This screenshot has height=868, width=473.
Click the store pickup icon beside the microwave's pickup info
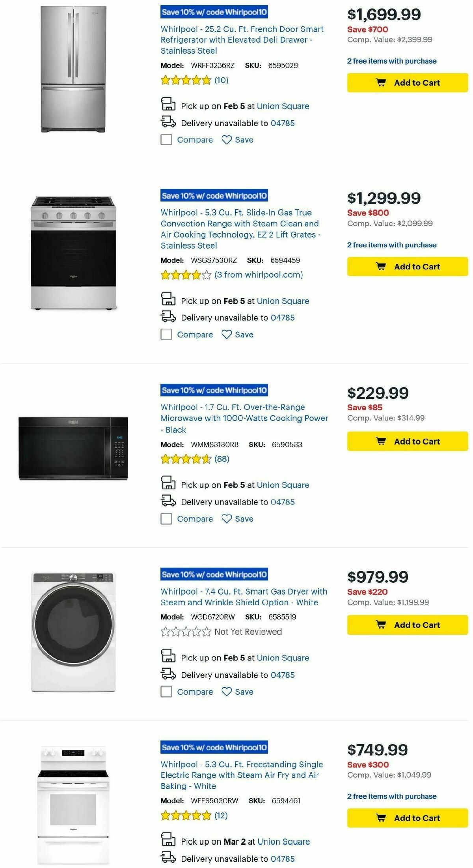pyautogui.click(x=169, y=485)
